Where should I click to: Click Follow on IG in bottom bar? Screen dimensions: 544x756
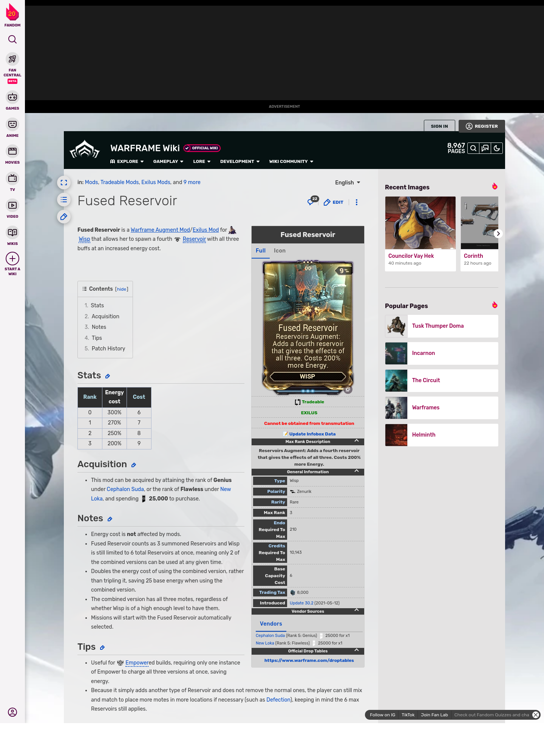pos(382,715)
